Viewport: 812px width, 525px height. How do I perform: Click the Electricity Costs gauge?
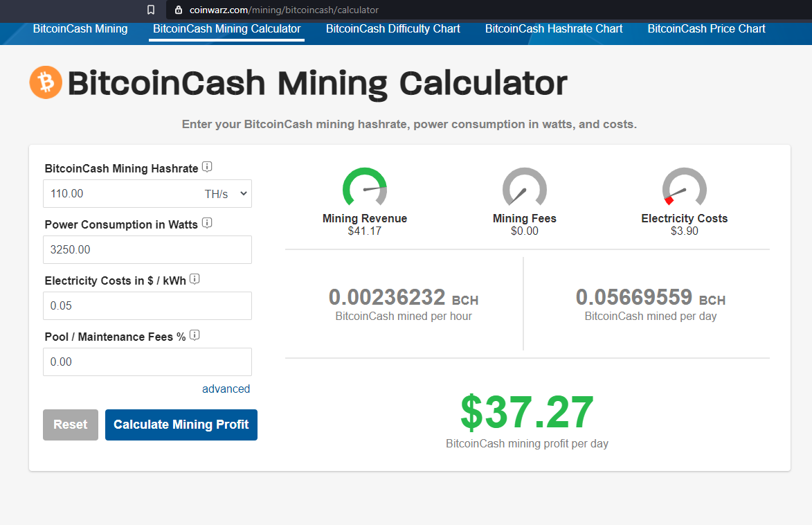coord(684,187)
